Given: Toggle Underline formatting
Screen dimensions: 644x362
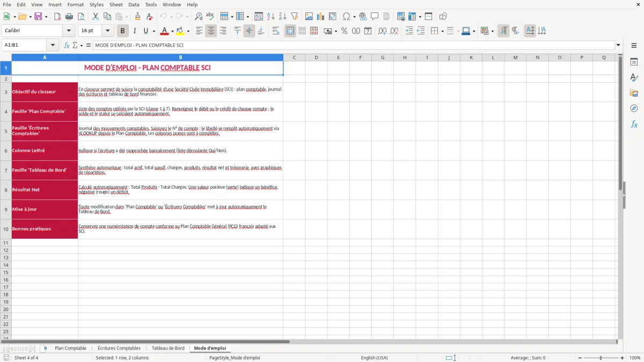Looking at the screenshot, I should (145, 31).
